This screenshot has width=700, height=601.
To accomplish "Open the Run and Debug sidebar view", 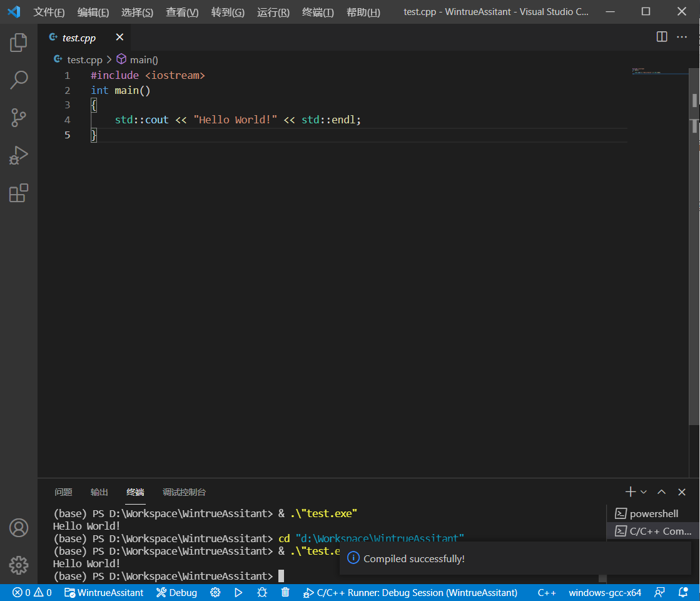I will 19,155.
